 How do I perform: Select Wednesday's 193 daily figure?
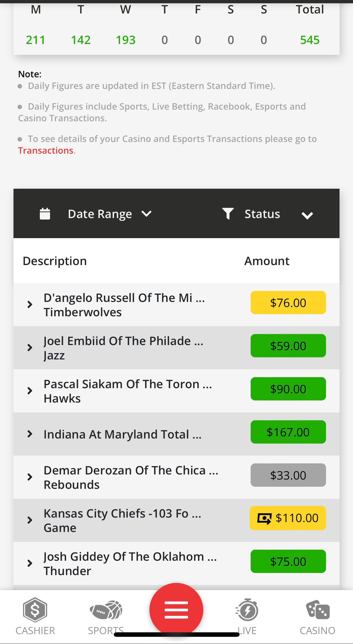click(126, 40)
